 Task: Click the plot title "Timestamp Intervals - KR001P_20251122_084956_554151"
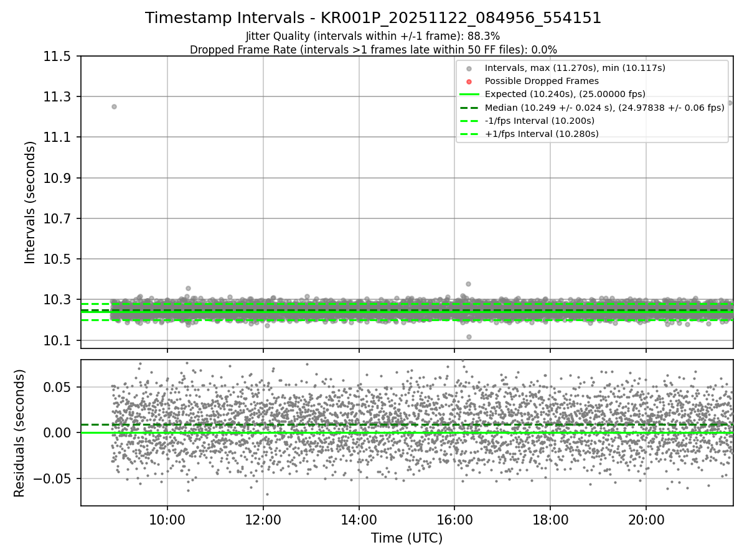tap(374, 18)
